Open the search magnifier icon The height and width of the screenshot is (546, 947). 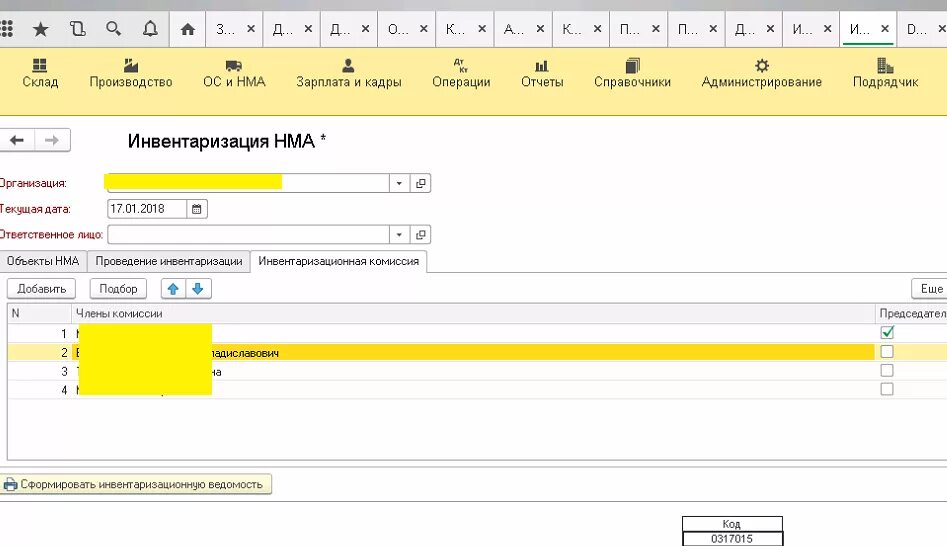click(113, 28)
